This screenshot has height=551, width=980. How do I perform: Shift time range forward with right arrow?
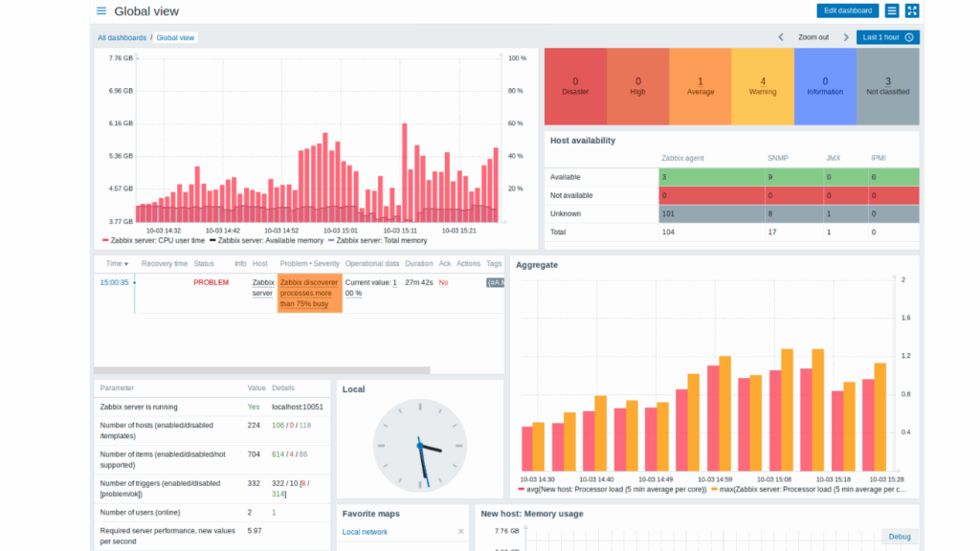[846, 37]
